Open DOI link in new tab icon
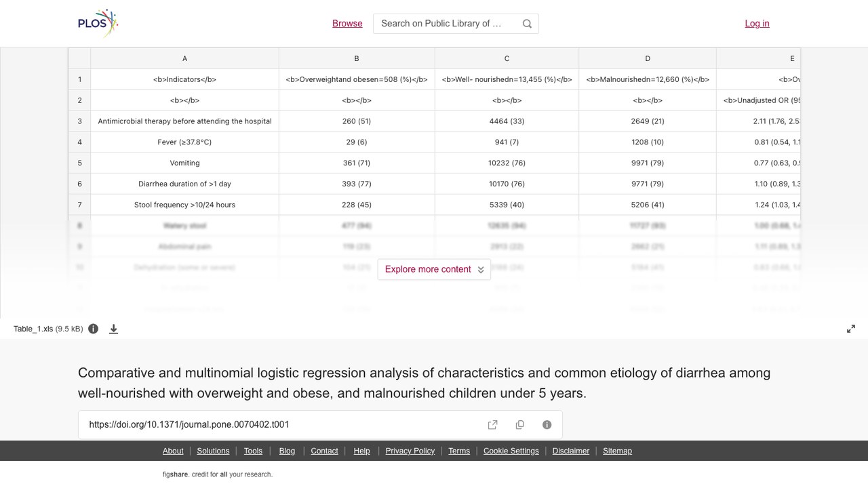This screenshot has height=488, width=868. coord(493,425)
